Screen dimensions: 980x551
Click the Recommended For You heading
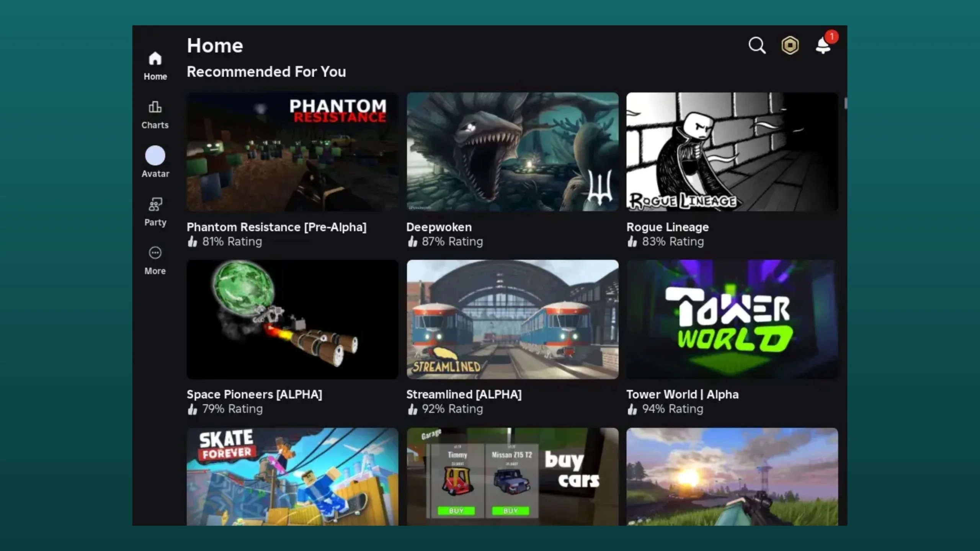[x=266, y=72]
